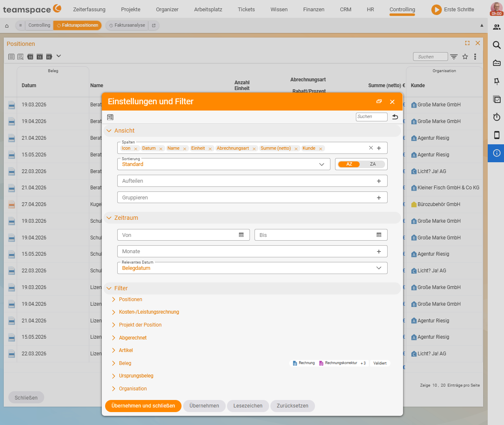
Task: Open the mobile device icon in the sidebar
Action: (496, 135)
